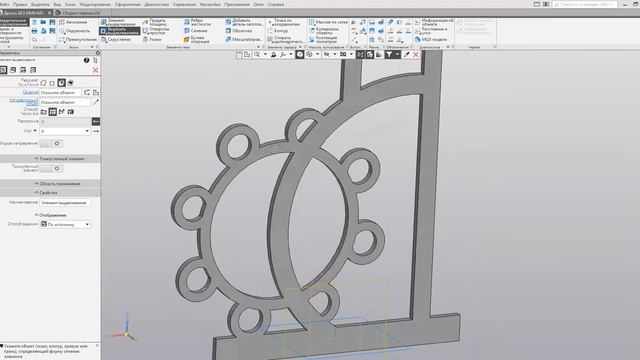Click the Сечение section tool
The height and width of the screenshot is (360, 640).
[196, 31]
